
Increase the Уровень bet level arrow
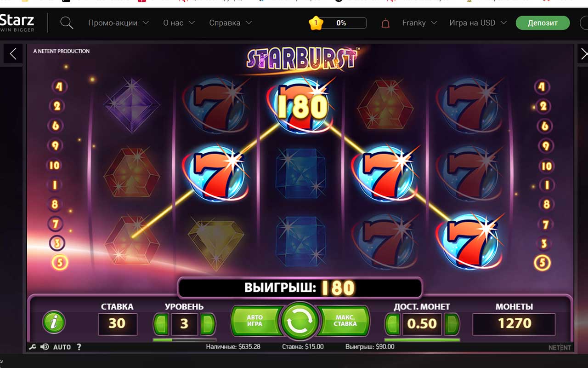[207, 324]
